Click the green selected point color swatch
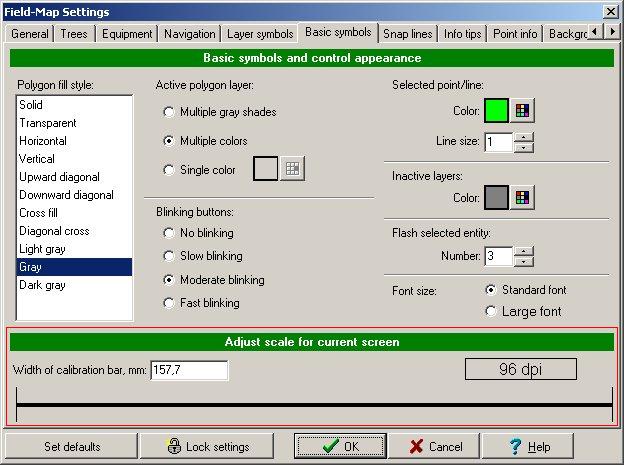Screen dimensions: 624x465 (x=497, y=111)
